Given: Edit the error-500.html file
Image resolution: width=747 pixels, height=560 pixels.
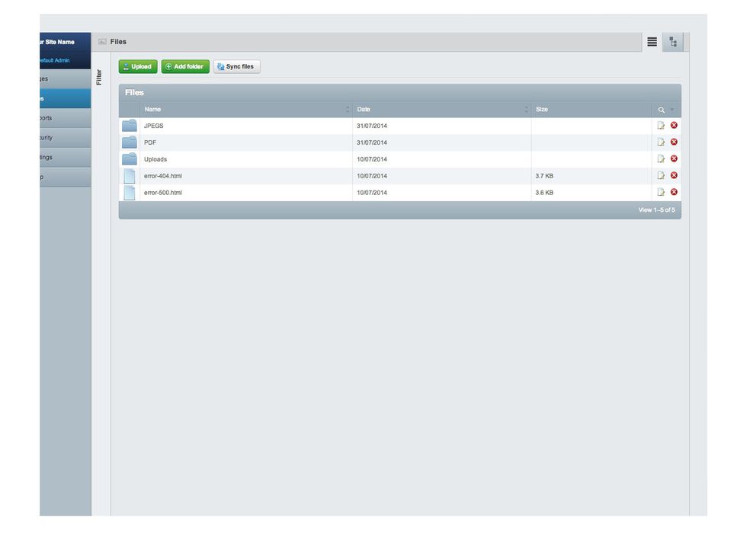Looking at the screenshot, I should point(661,192).
